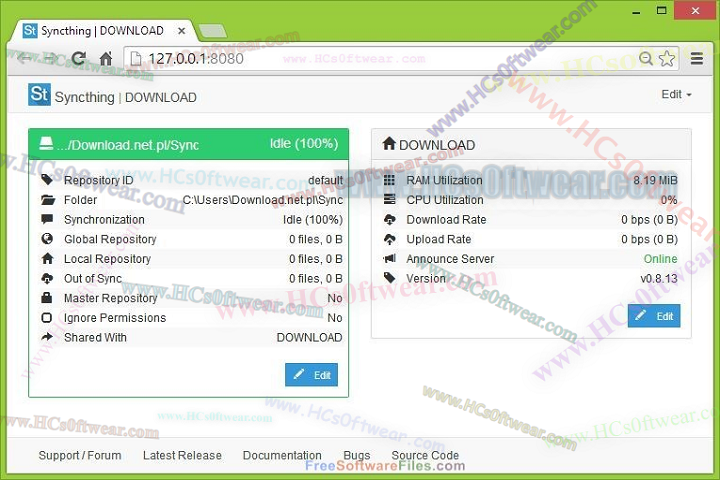Select the Syncthing | DOWNLOAD browser tab
Screen dimensions: 720x480
(x=100, y=31)
